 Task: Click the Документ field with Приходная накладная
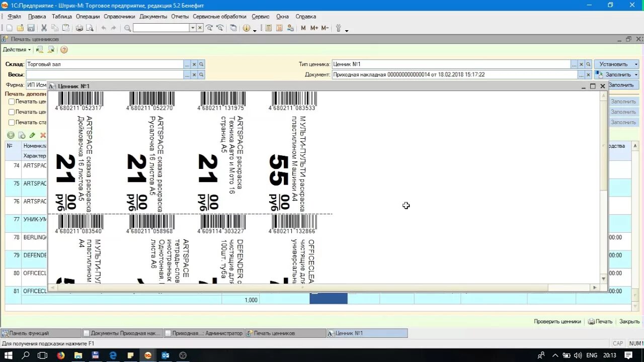[x=455, y=74]
